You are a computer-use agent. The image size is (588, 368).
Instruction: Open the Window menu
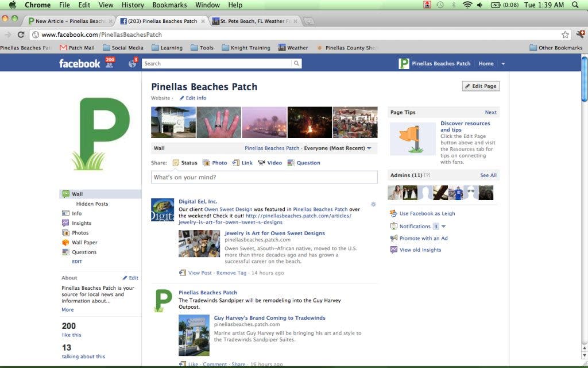207,5
